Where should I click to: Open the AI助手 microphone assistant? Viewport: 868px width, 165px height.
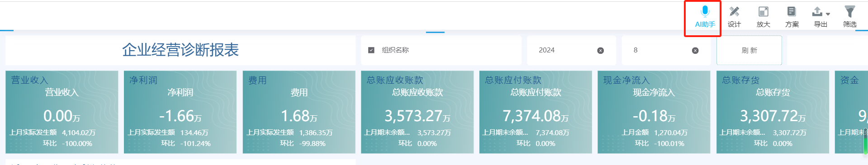coord(705,17)
